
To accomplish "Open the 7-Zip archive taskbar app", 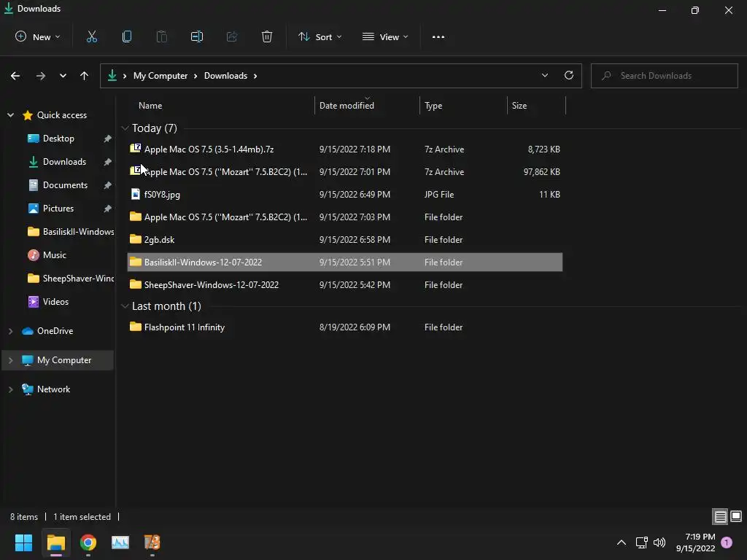I will [x=152, y=542].
